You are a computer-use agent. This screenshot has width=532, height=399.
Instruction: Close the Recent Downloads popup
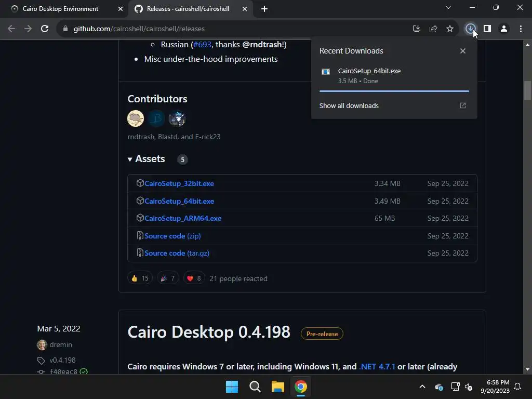click(x=463, y=51)
